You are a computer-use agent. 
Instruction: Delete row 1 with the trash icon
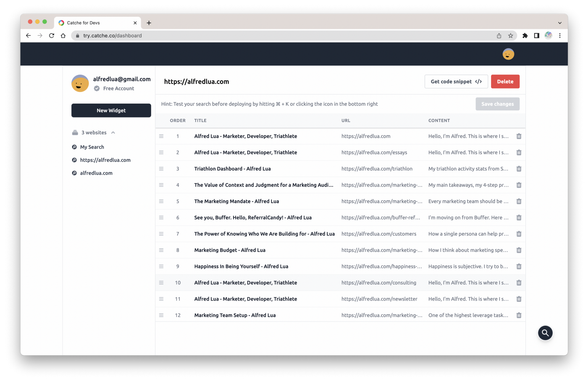coord(519,136)
